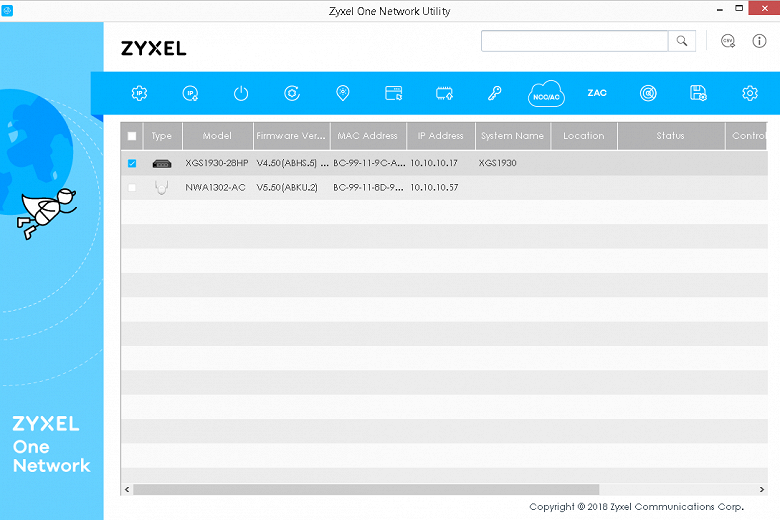This screenshot has width=780, height=520.
Task: Toggle the select-all checkbox in table header
Action: pos(132,136)
